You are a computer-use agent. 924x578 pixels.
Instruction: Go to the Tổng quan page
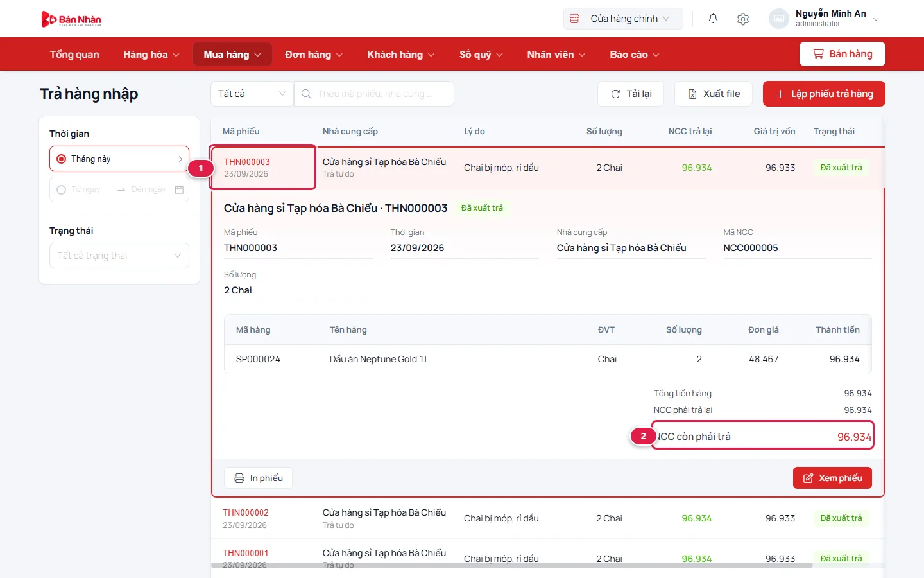click(x=74, y=55)
